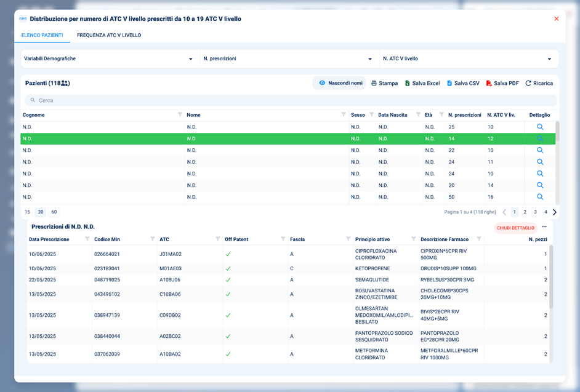The height and width of the screenshot is (392, 580).
Task: Export table with Salva CSV
Action: [x=463, y=83]
